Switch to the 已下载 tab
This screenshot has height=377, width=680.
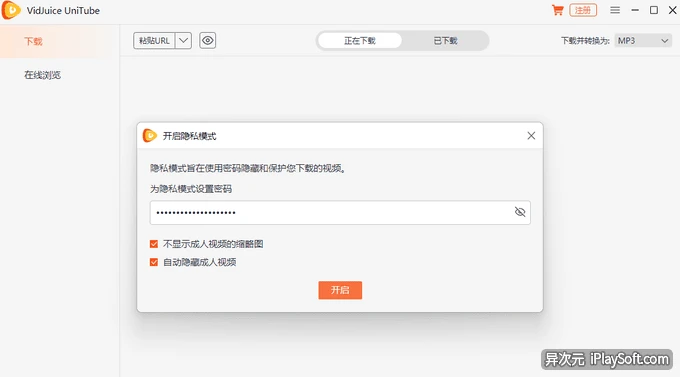click(x=445, y=41)
